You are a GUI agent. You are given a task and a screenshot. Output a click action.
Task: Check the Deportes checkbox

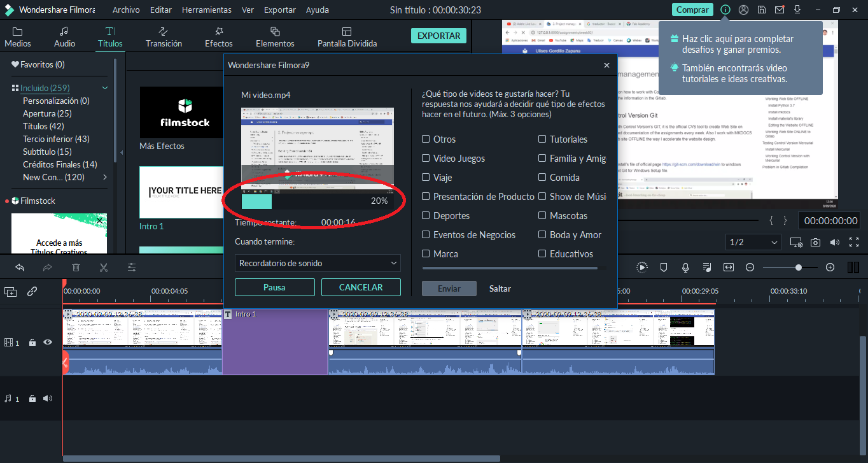point(426,215)
